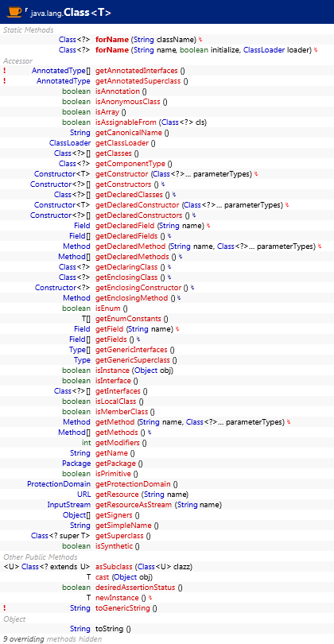334x644 pixels.
Task: Open the desiredAssertionStatus method link
Action: click(135, 588)
